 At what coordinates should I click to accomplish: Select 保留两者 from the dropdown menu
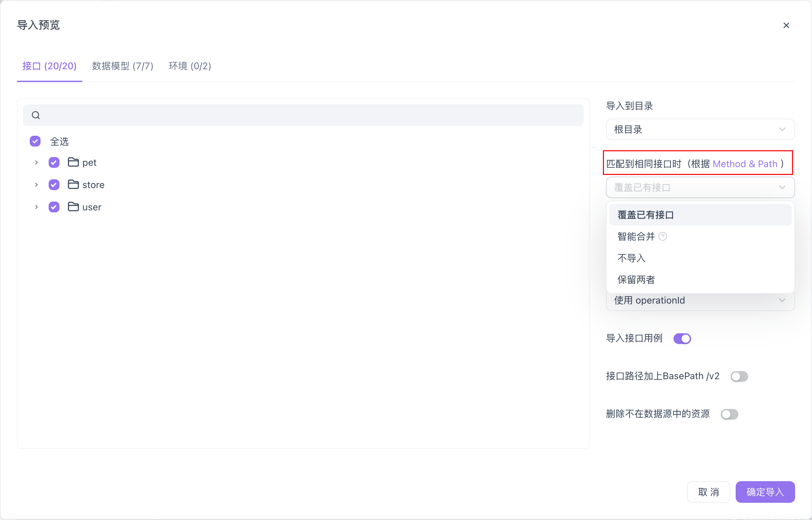point(636,280)
